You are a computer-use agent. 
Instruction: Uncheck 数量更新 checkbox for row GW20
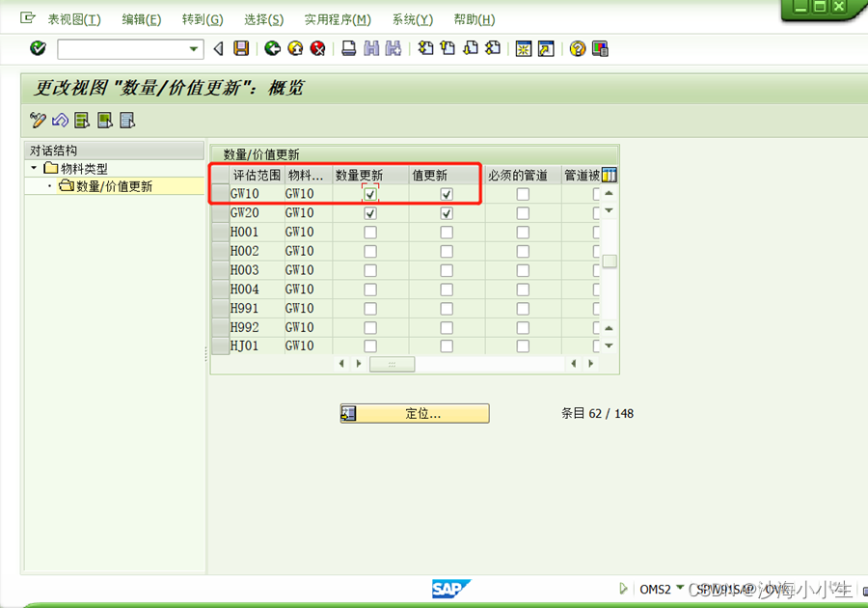370,212
